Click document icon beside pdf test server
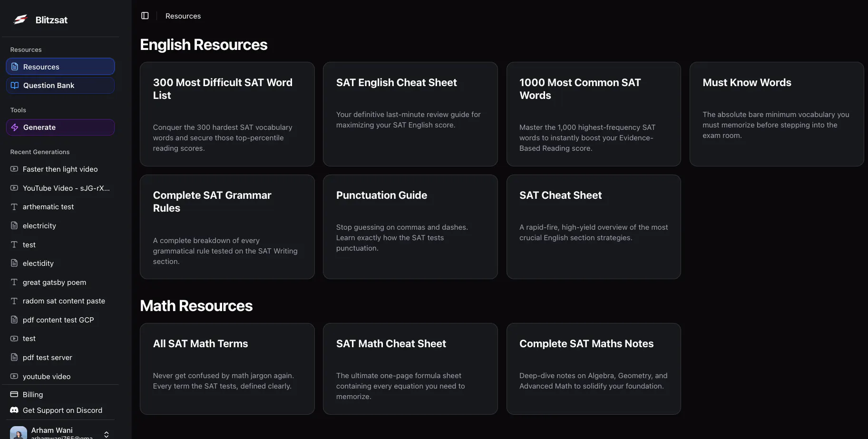The image size is (868, 439). pos(14,357)
